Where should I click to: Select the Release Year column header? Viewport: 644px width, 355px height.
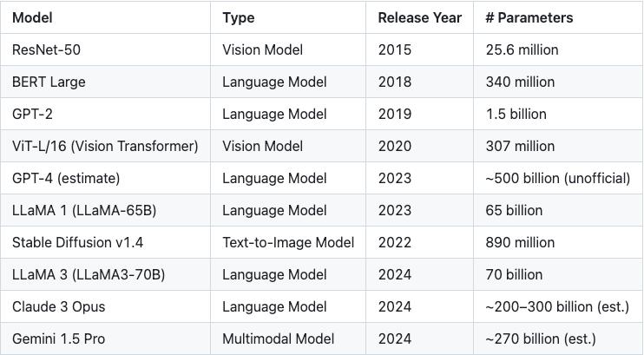pos(420,17)
